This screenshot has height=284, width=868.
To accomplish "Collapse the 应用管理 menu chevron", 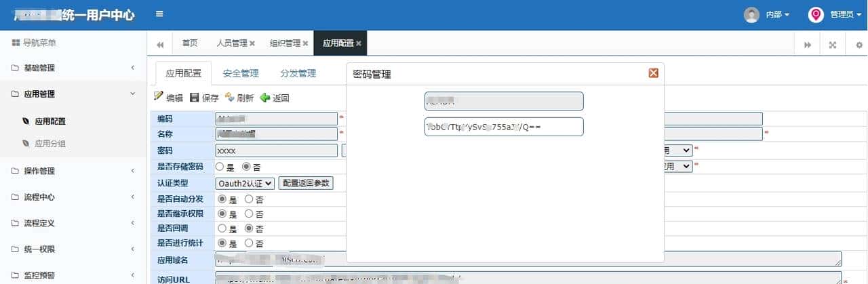I will [x=133, y=94].
